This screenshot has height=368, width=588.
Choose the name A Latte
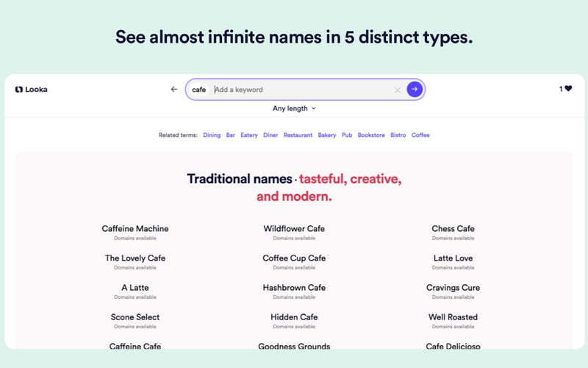coord(135,288)
